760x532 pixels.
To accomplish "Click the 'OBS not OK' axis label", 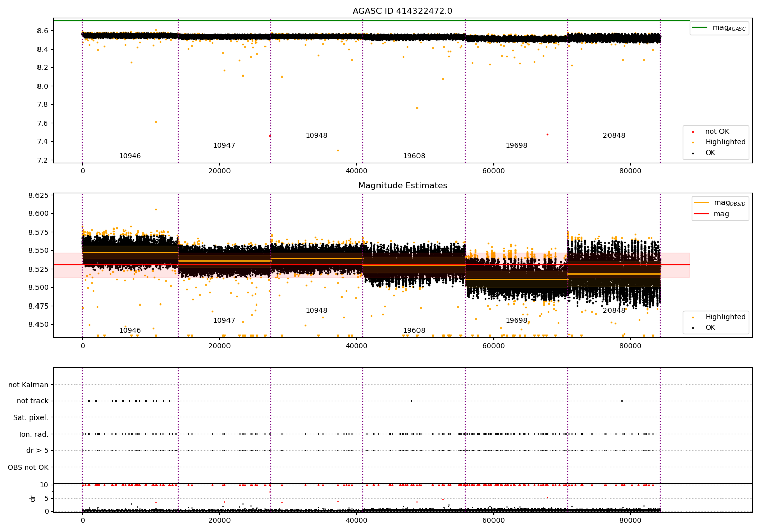I will click(28, 467).
